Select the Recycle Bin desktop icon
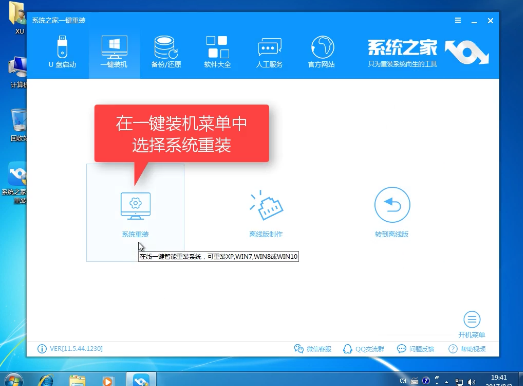The image size is (523, 386). [18, 125]
